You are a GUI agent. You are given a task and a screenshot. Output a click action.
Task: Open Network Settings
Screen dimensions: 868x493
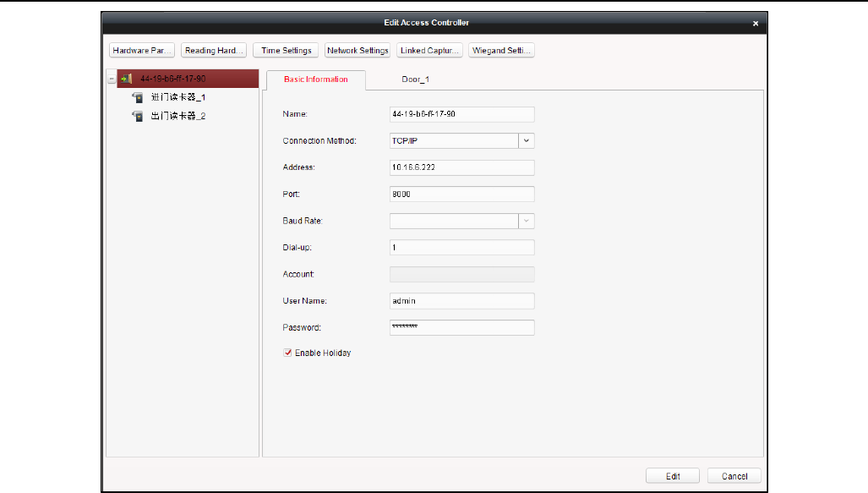tap(358, 51)
